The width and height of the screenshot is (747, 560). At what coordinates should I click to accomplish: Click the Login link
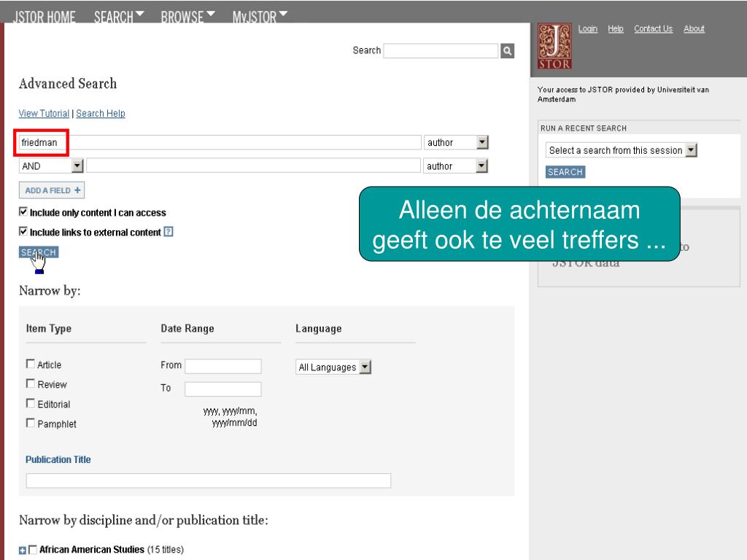coord(587,28)
